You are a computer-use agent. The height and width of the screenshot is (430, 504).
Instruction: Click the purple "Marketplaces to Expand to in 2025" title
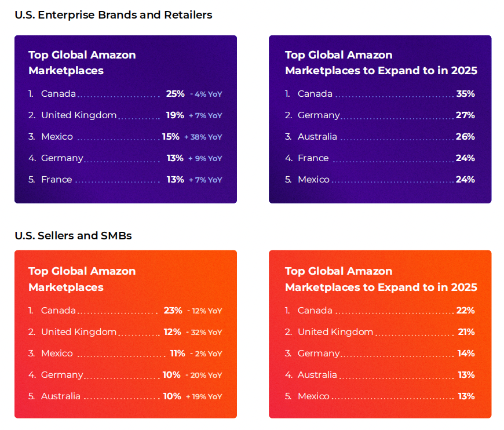coord(381,71)
